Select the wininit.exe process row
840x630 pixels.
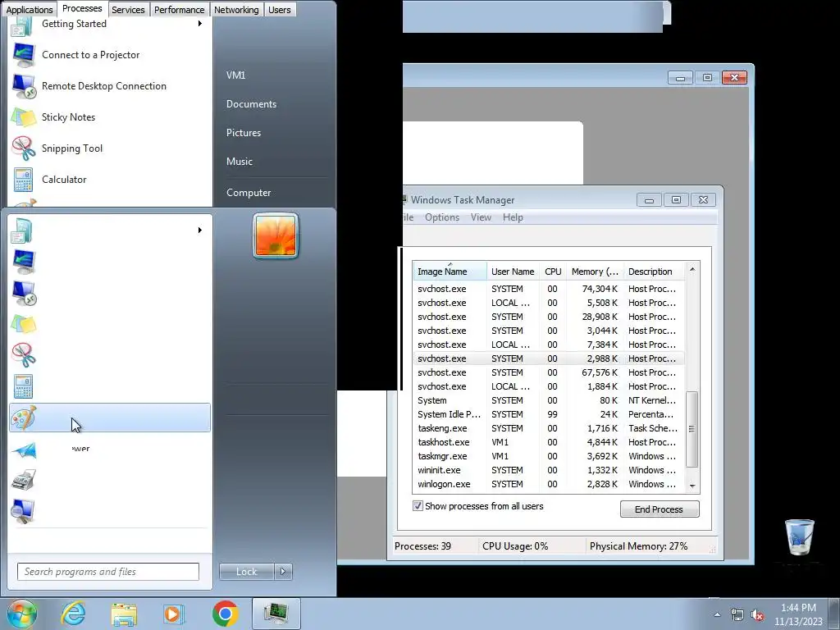click(x=549, y=470)
